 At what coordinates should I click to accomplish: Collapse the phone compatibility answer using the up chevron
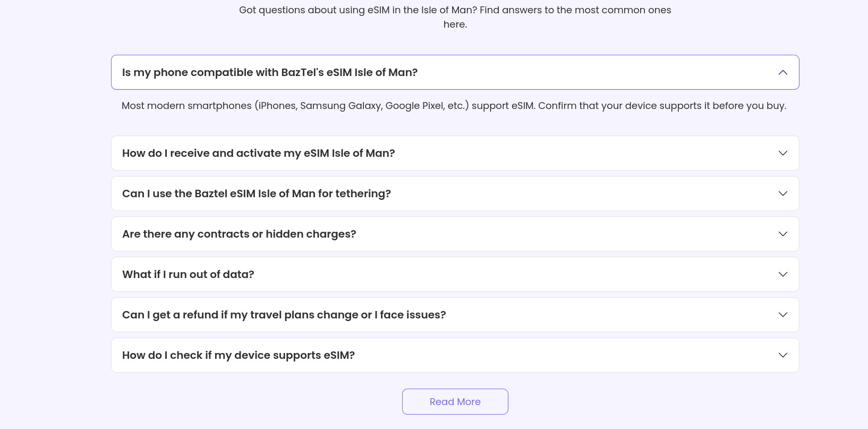click(x=782, y=72)
